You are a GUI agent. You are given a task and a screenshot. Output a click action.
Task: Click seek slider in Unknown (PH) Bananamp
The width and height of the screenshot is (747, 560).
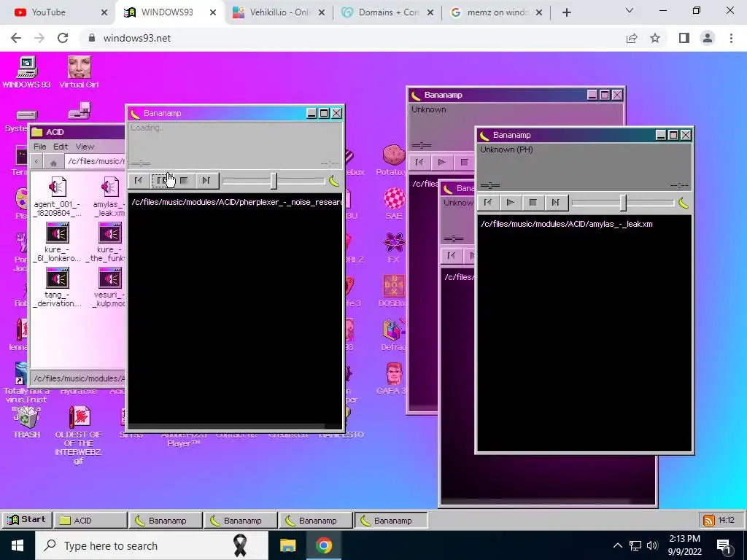coord(623,203)
